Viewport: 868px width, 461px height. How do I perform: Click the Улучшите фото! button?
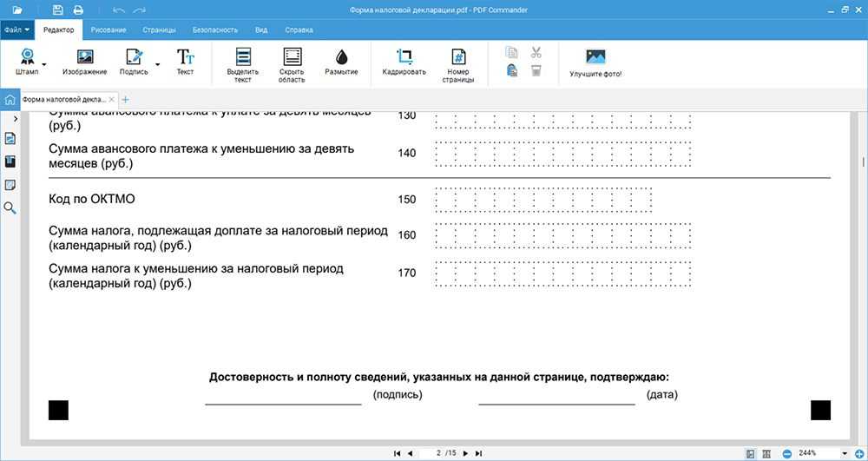tap(595, 63)
